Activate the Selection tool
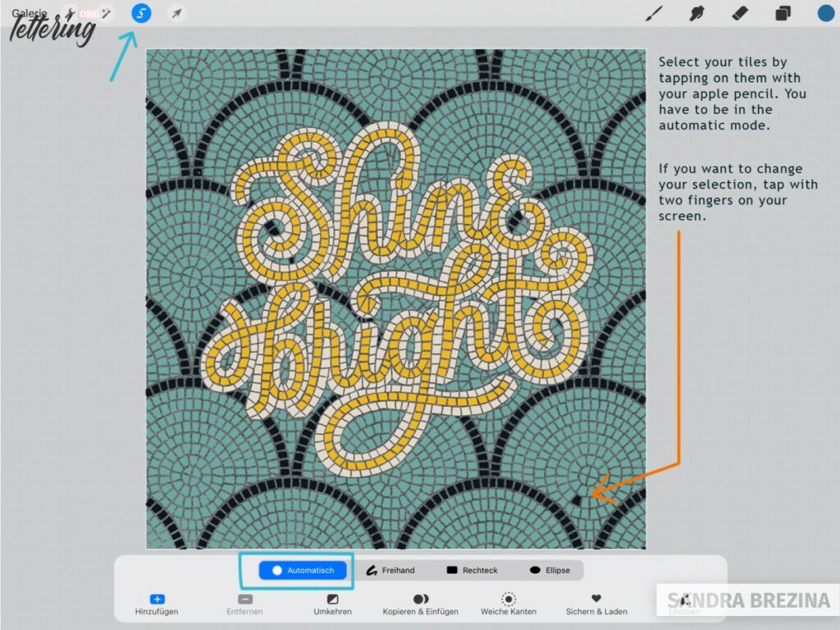Viewport: 840px width, 630px height. click(141, 13)
